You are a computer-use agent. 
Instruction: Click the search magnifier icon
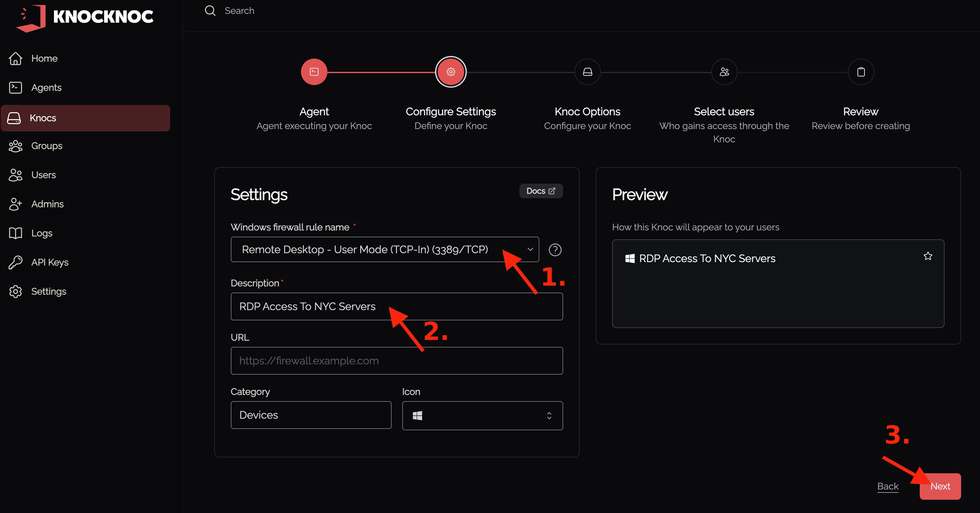coord(210,11)
